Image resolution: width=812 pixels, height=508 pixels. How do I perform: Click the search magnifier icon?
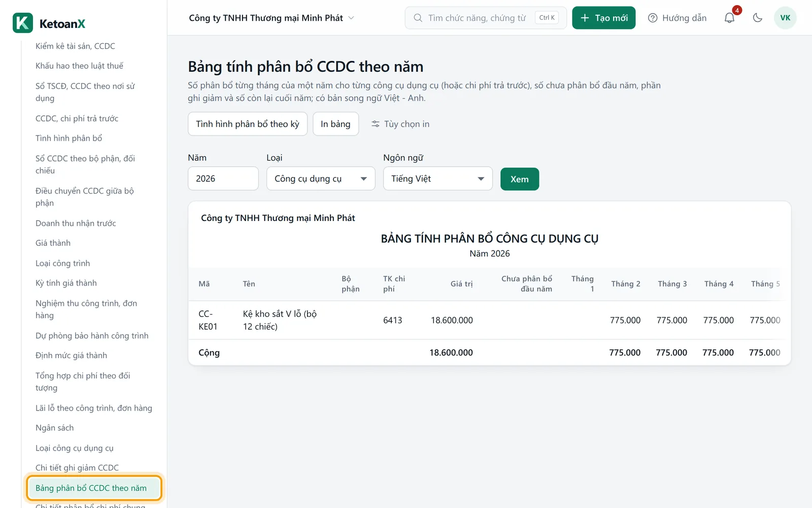(x=418, y=18)
